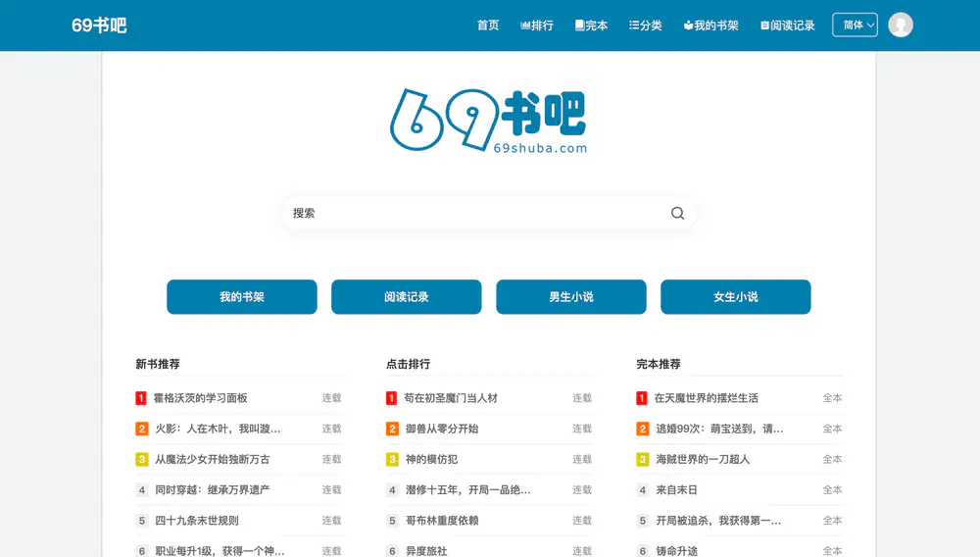This screenshot has width=980, height=557.
Task: Open the book 同时穿越：继承万界遗产
Action: (x=213, y=490)
